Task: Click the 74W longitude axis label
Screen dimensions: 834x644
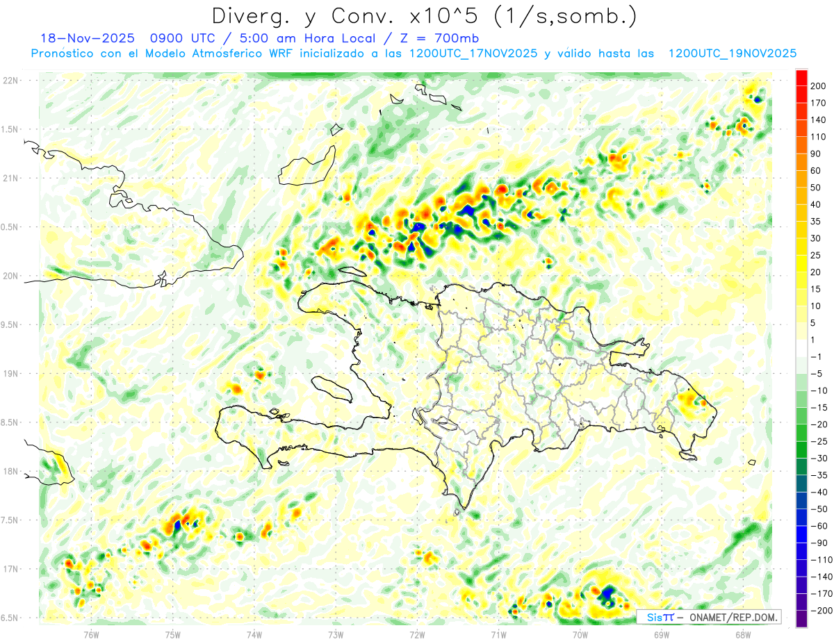Action: click(x=254, y=634)
